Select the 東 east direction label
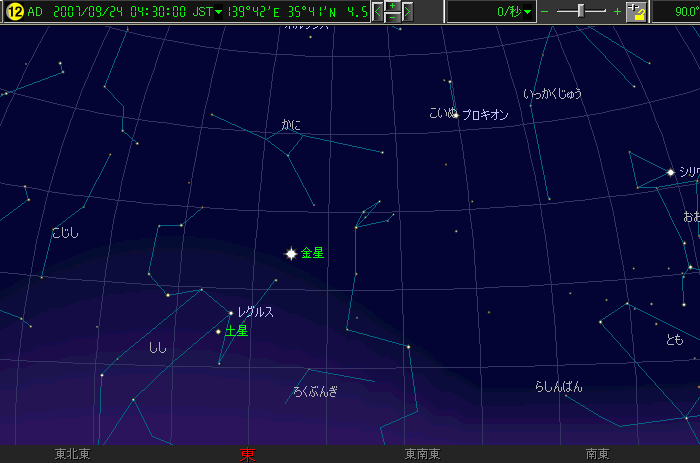The image size is (700, 463). tap(247, 454)
